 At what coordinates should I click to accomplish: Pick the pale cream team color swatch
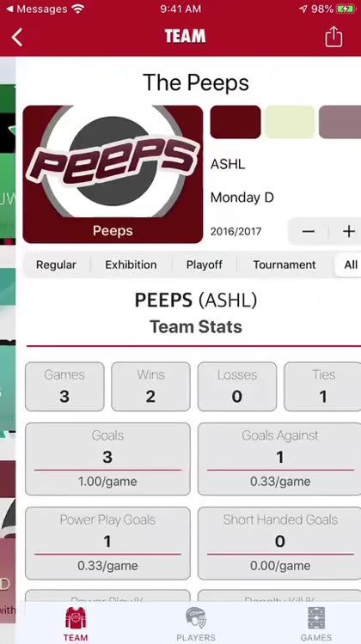290,122
